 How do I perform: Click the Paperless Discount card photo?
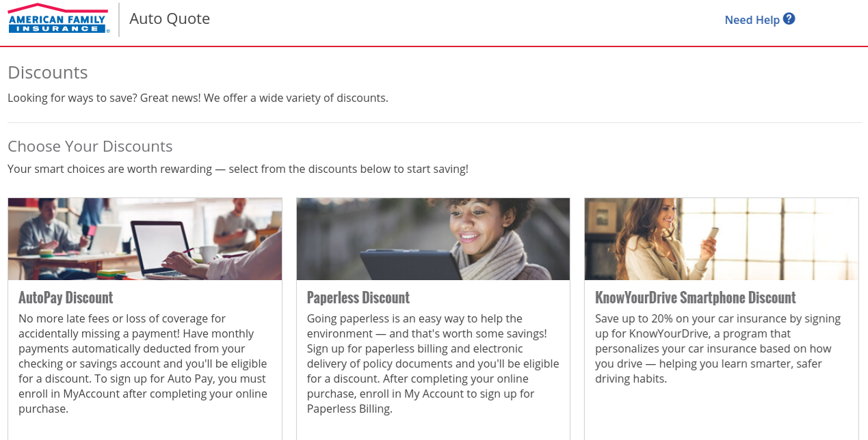click(433, 238)
